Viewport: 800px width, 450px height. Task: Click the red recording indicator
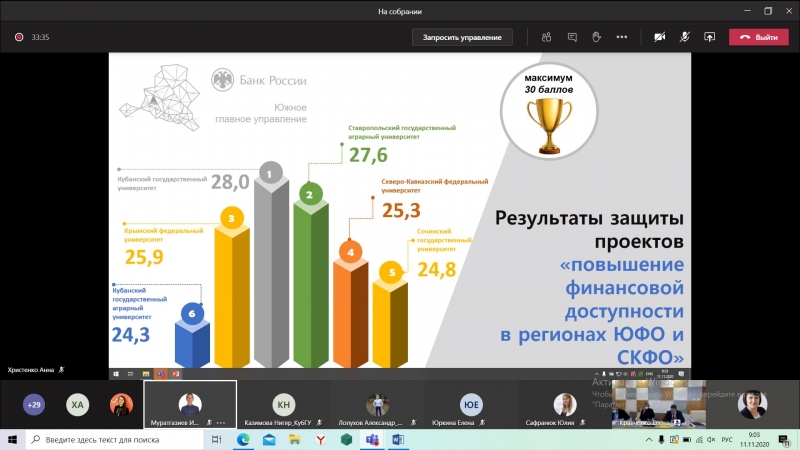click(x=19, y=37)
